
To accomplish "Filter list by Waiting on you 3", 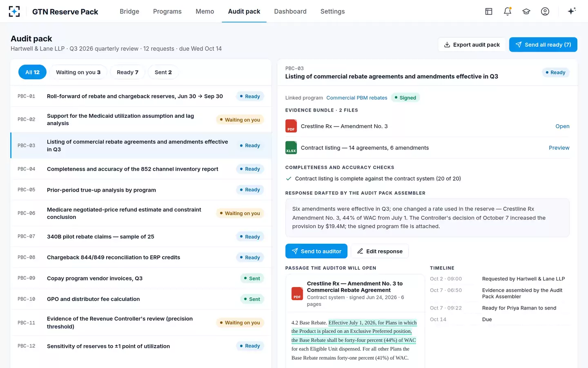I will click(78, 72).
